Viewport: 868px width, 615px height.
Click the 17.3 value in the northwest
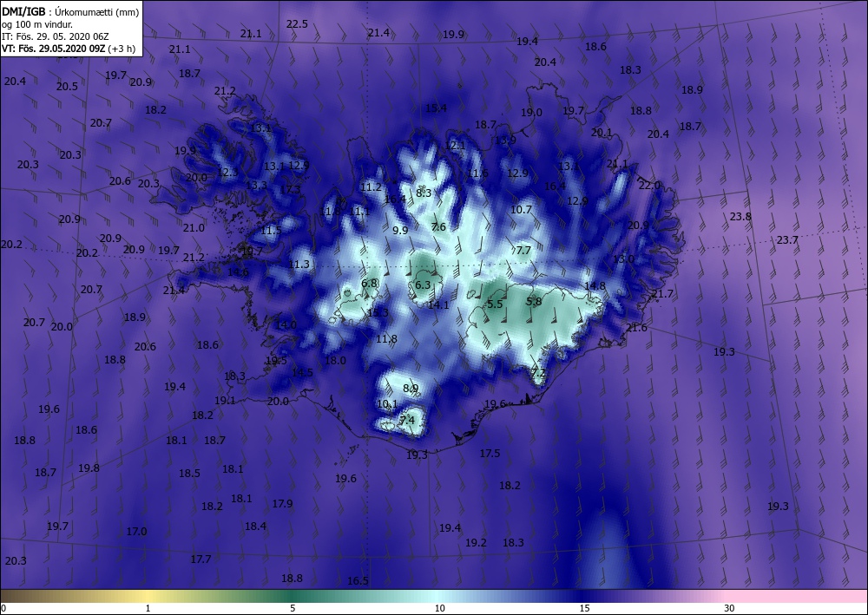coord(290,190)
